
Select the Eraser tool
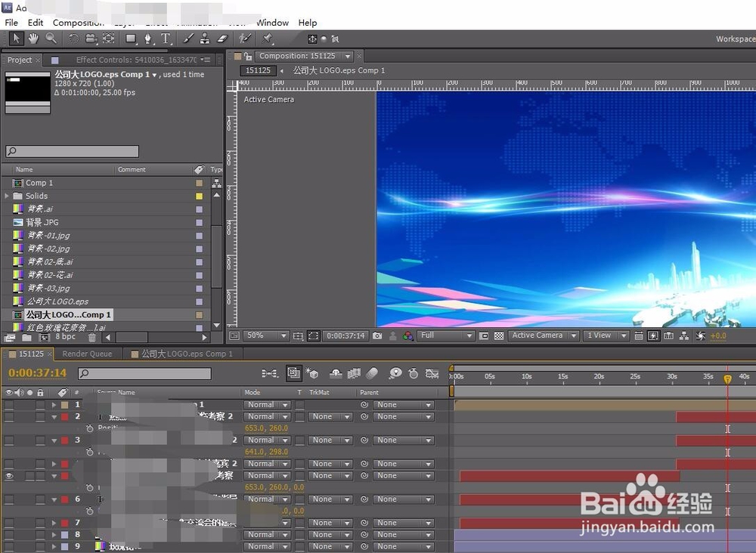[222, 39]
